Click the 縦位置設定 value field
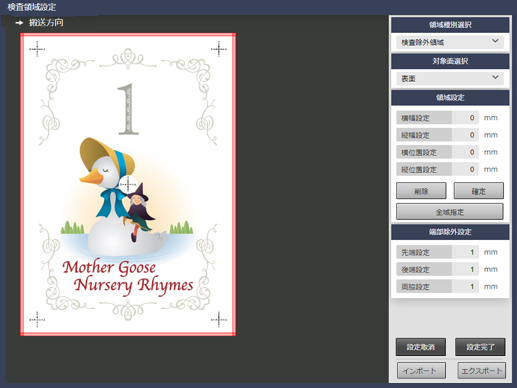This screenshot has height=388, width=517. [465, 169]
